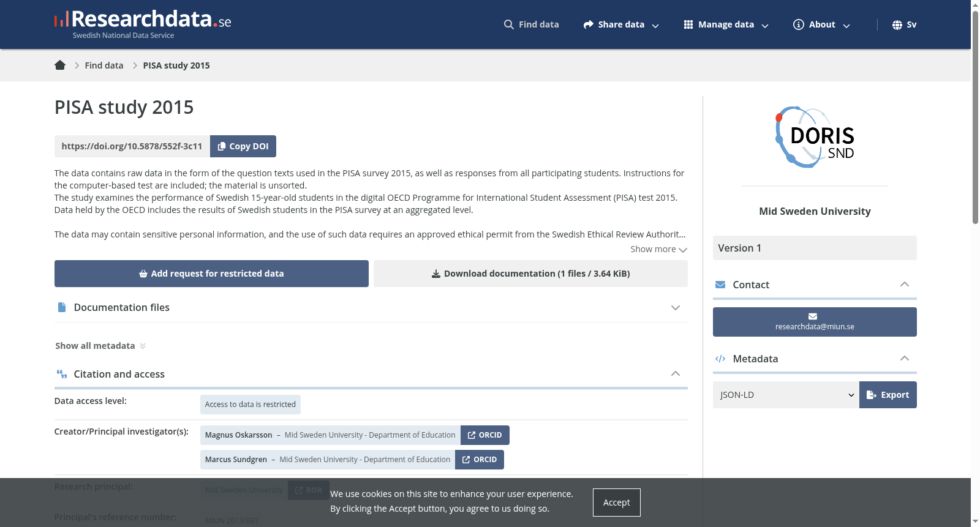
Task: Add request for restricted data
Action: 211,274
